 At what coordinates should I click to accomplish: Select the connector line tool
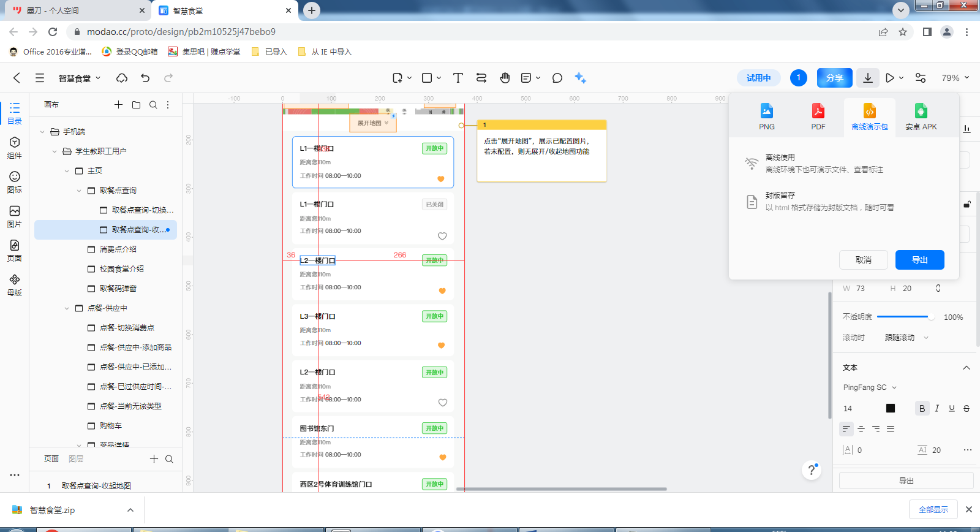point(481,78)
